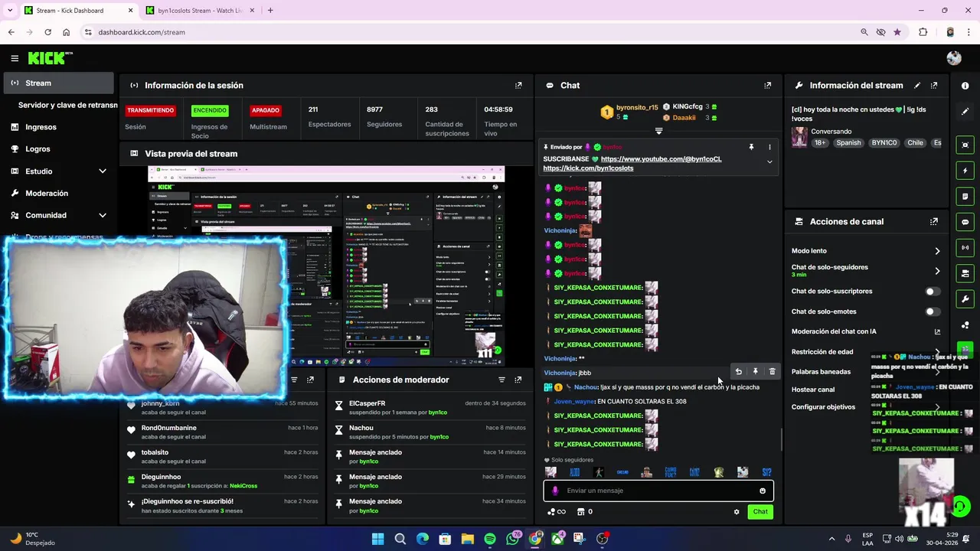Click the green headset support bubble
This screenshot has width=980, height=551.
point(961,507)
